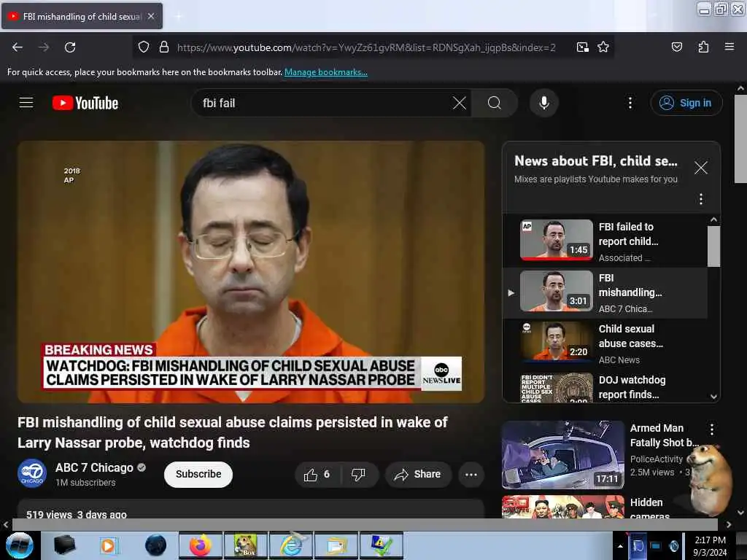The width and height of the screenshot is (747, 560).
Task: Play FBI failed to report child video
Action: tap(605, 241)
